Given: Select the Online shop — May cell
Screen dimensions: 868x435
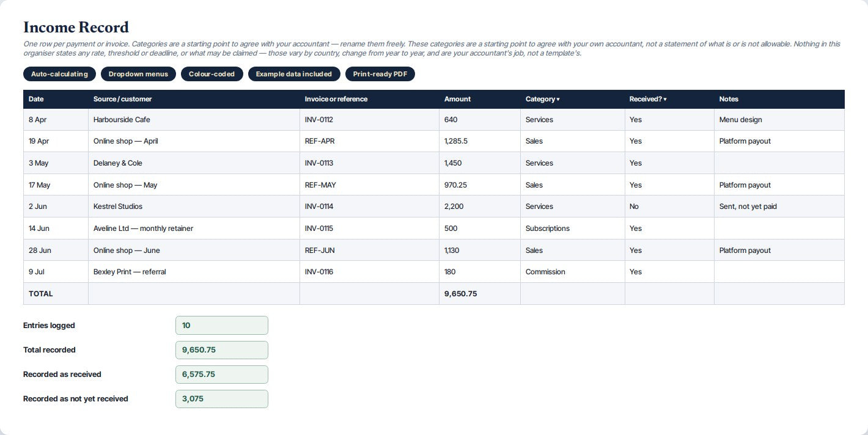Looking at the screenshot, I should [x=194, y=185].
